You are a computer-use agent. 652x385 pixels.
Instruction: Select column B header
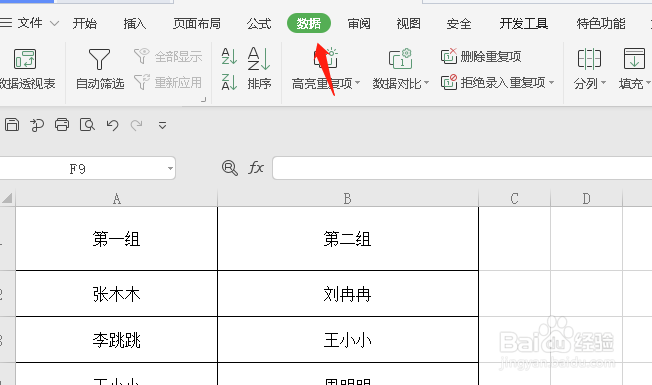coord(348,198)
